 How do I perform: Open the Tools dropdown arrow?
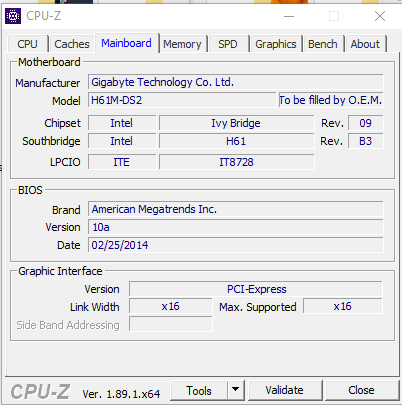(236, 390)
